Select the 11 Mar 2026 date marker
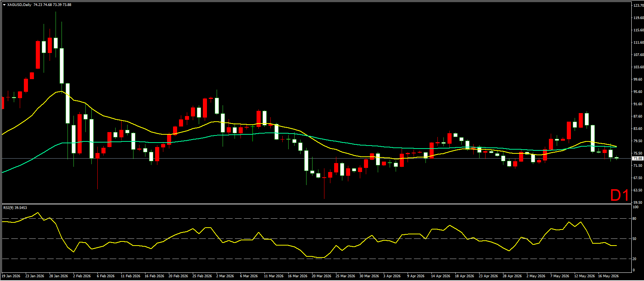Screen dimensions: 644x281 274,276
